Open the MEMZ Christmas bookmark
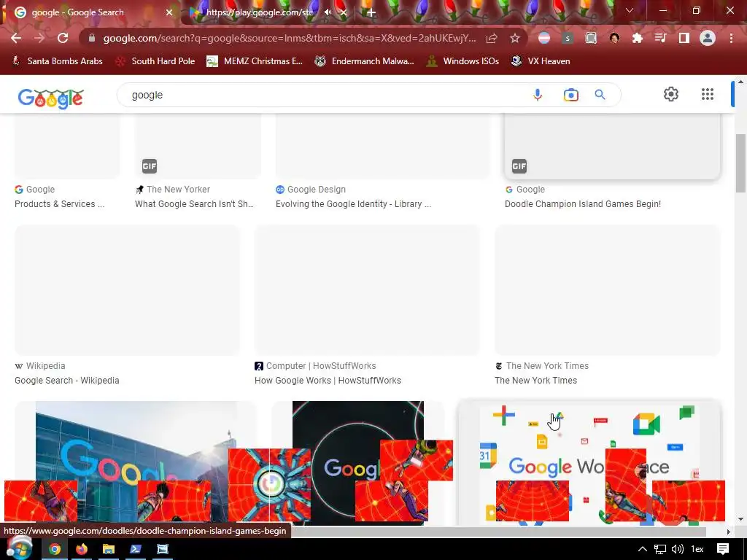 point(255,61)
